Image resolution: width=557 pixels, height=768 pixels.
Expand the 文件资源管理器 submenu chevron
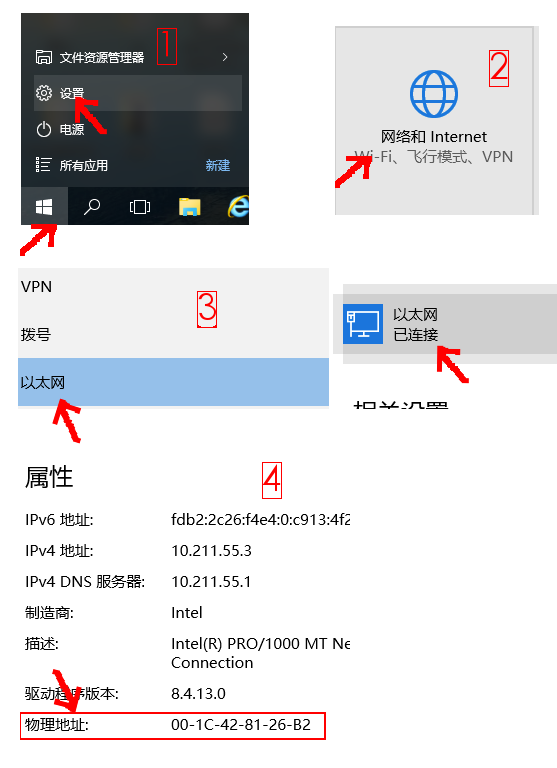point(225,57)
